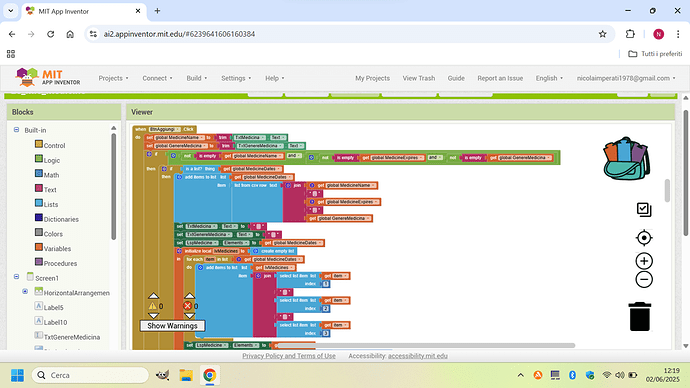Open the English language dropdown

click(x=549, y=78)
